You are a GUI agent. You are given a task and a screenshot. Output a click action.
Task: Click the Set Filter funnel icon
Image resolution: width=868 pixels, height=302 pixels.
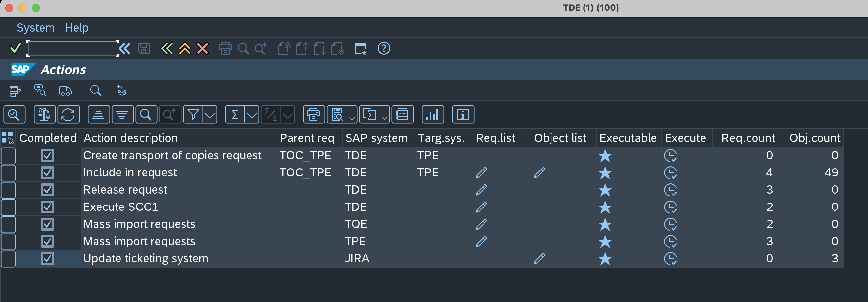(x=193, y=115)
